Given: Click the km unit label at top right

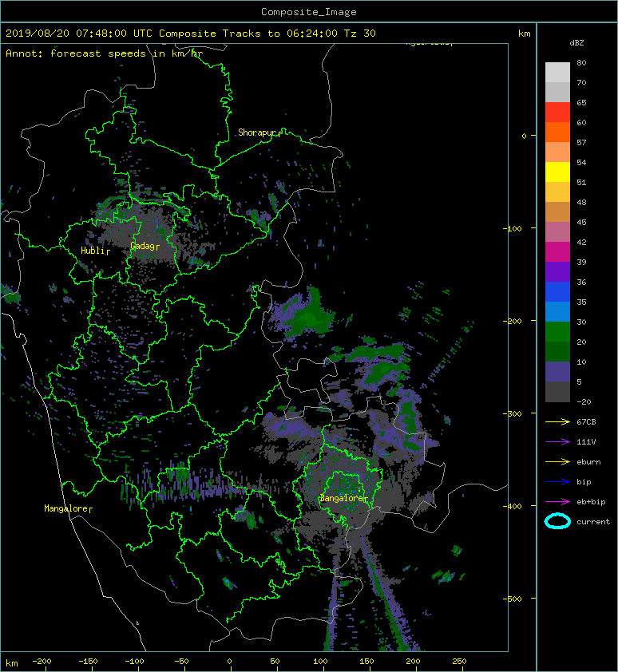Looking at the screenshot, I should [x=524, y=34].
